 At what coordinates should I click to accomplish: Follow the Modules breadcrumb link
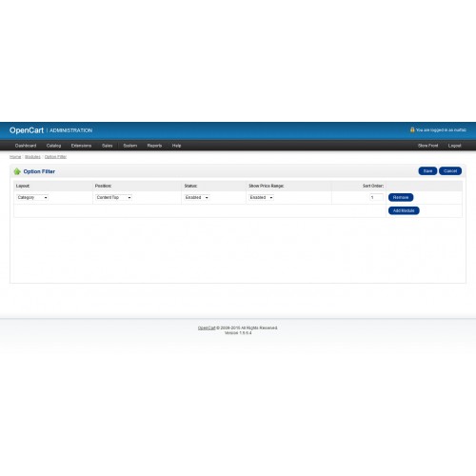(32, 157)
